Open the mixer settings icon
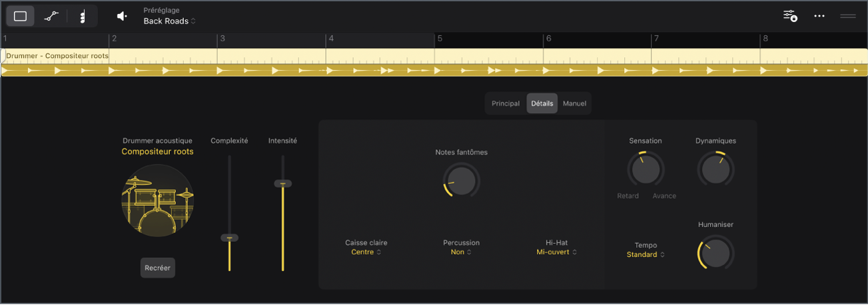This screenshot has width=868, height=305. tap(790, 16)
